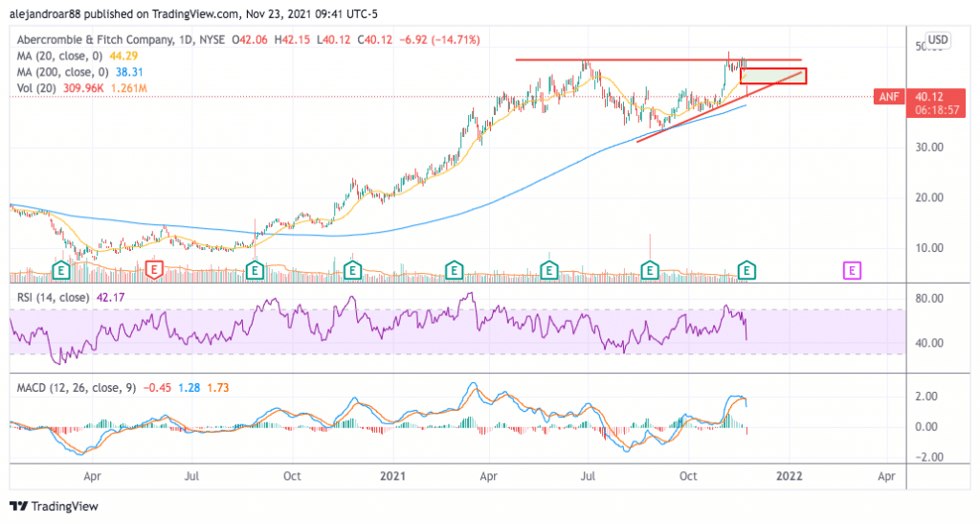The width and height of the screenshot is (980, 523).
Task: Select the Vol (20) indicator legend
Action: (x=37, y=88)
